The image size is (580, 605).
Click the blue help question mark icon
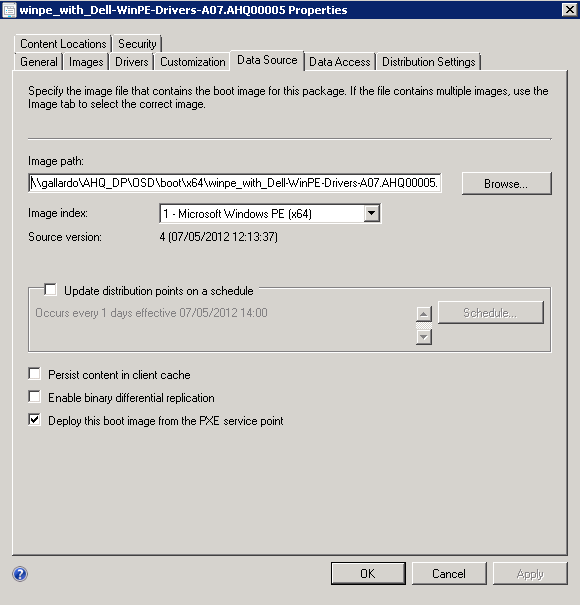point(20,574)
